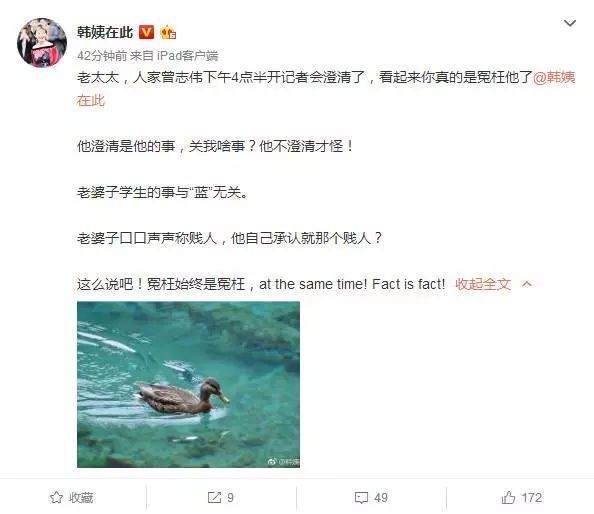Open the duck photo thumbnail
This screenshot has height=514, width=594.
pos(188,384)
